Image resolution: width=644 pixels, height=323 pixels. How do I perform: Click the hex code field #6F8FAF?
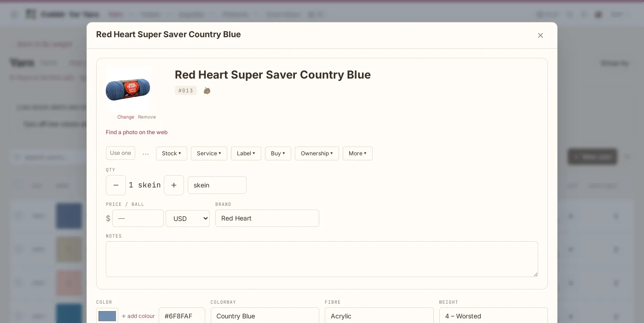(182, 316)
